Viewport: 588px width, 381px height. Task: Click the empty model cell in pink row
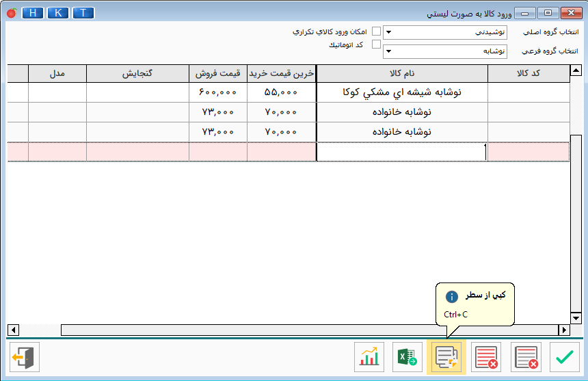click(x=57, y=152)
